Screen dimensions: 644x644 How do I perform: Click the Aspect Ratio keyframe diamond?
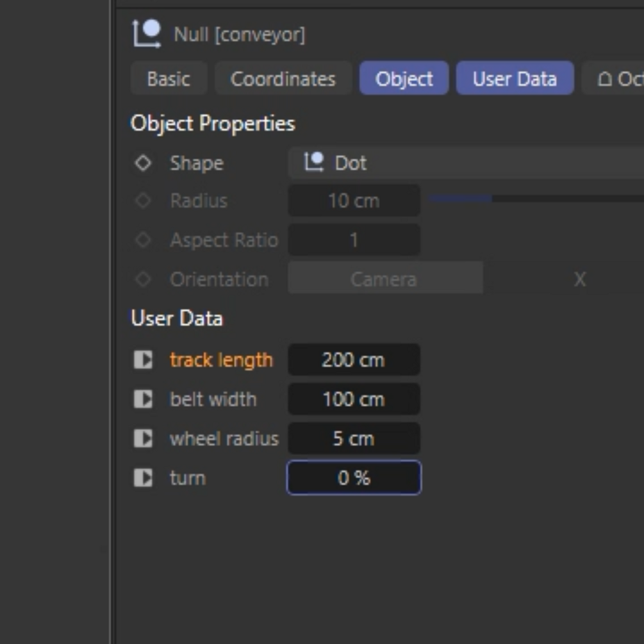[x=143, y=240]
